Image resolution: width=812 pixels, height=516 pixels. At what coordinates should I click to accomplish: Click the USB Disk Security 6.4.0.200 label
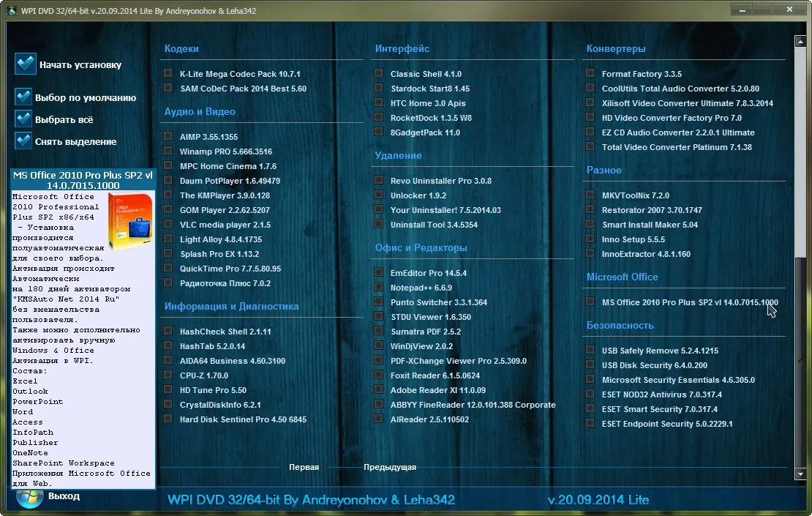[x=655, y=365]
